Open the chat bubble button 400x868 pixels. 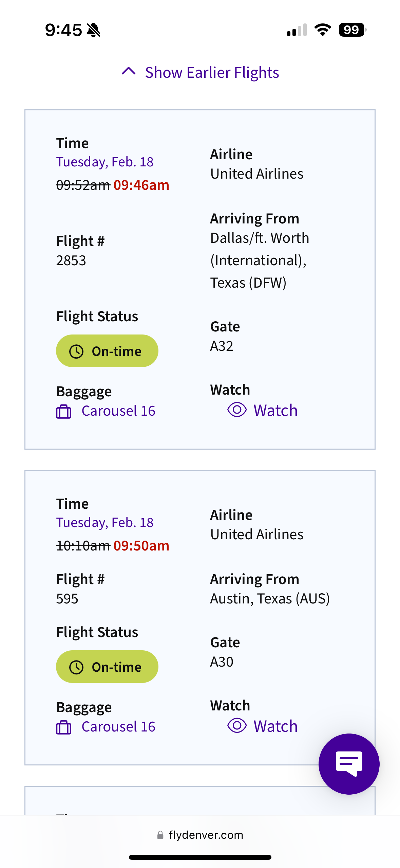[349, 763]
